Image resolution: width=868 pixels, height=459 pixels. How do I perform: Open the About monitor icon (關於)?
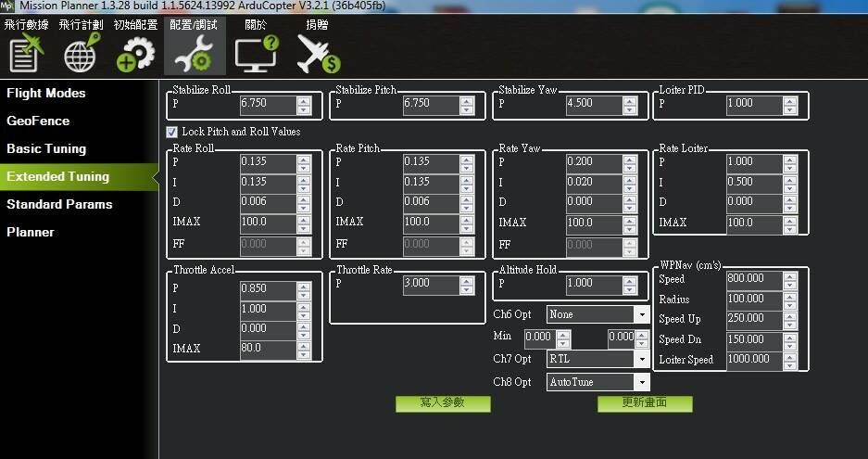[x=256, y=46]
